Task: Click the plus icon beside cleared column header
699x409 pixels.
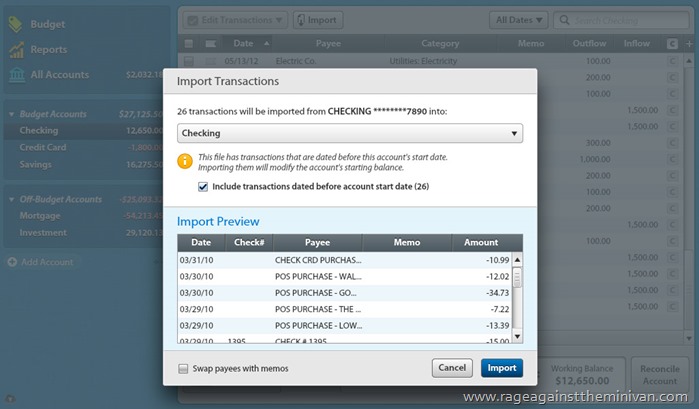Action: click(x=689, y=44)
